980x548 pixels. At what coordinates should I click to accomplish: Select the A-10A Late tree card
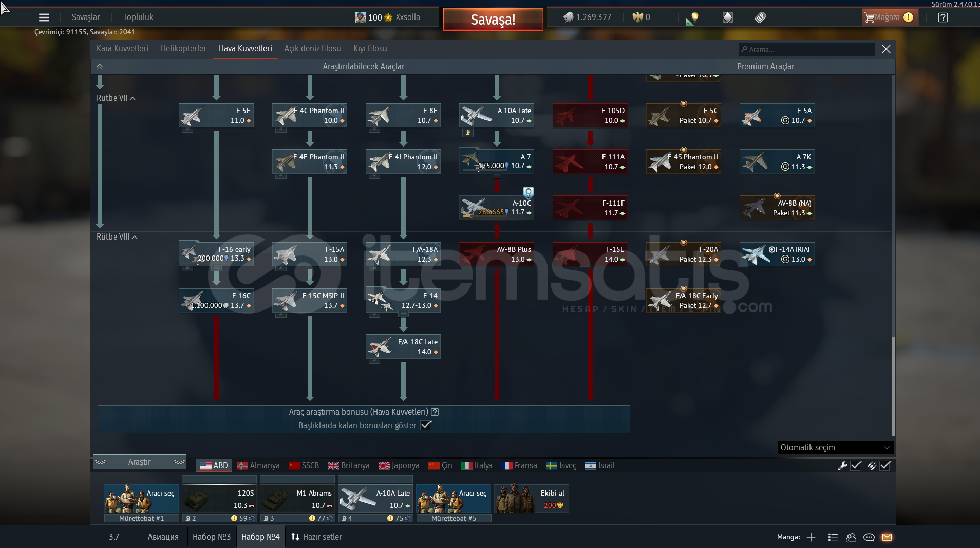(497, 115)
